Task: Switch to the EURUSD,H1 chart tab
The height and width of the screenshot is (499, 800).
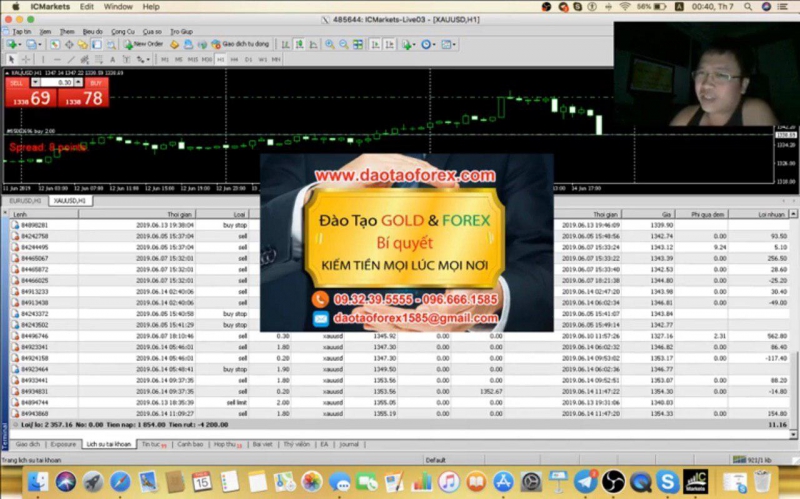Action: click(x=25, y=201)
